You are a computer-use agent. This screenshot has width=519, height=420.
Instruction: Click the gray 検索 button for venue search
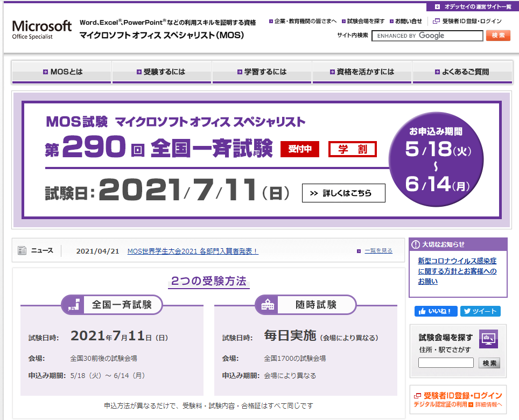tap(489, 363)
